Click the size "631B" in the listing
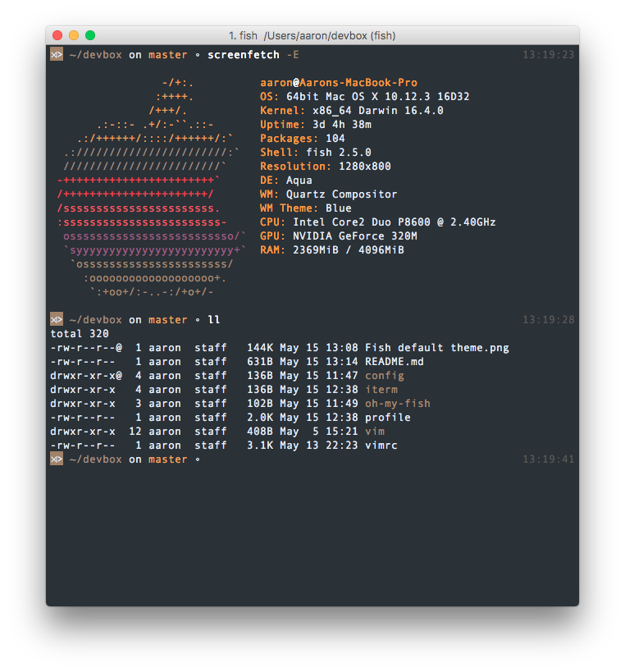 coord(260,362)
